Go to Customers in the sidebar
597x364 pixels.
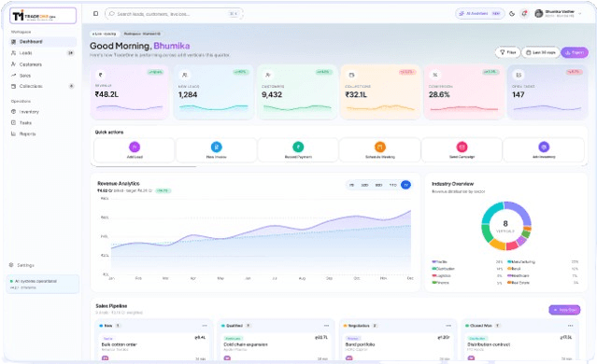[x=43, y=64]
